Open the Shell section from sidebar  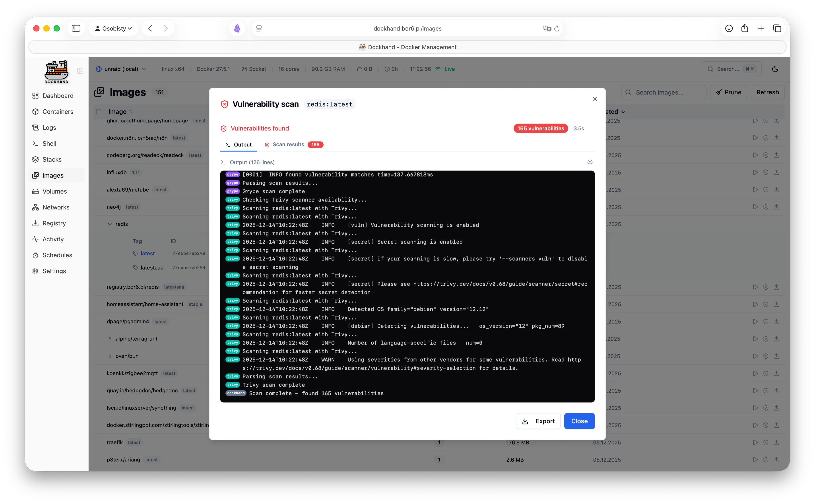[x=49, y=143]
